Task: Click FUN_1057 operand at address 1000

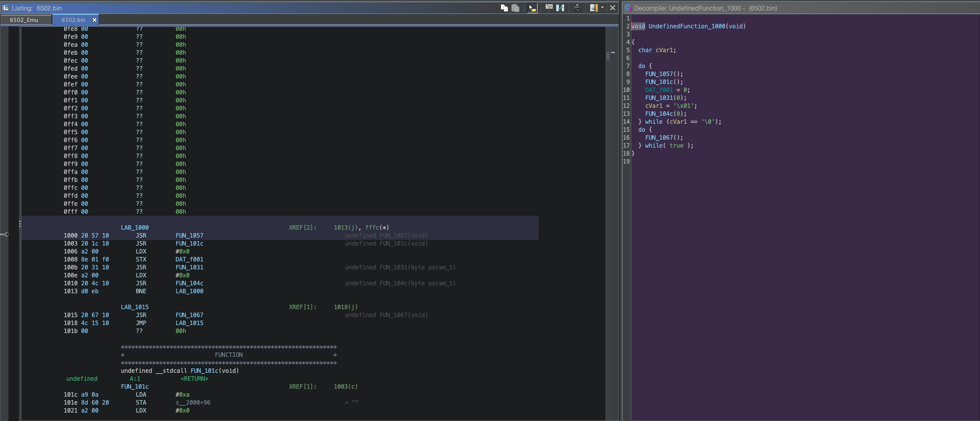Action: (190, 236)
